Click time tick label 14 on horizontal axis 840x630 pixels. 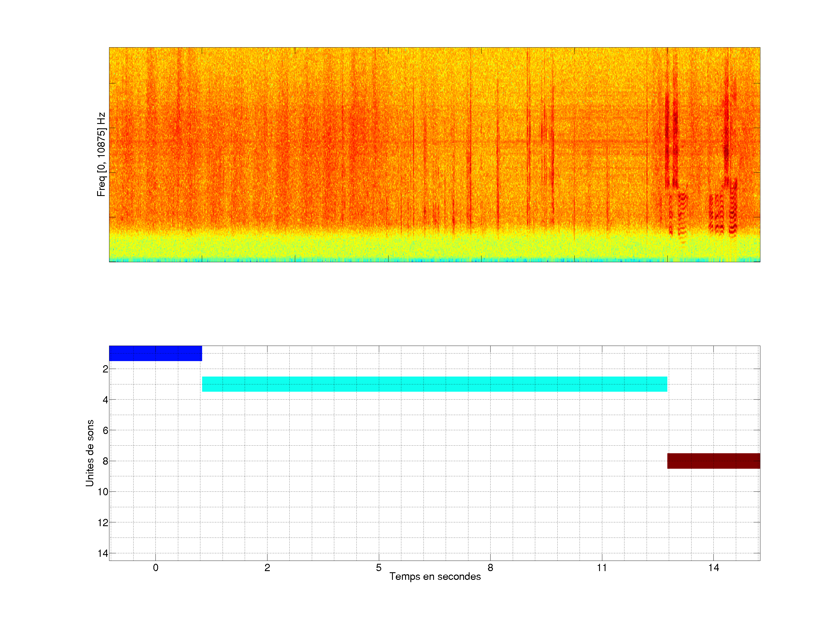pos(713,568)
